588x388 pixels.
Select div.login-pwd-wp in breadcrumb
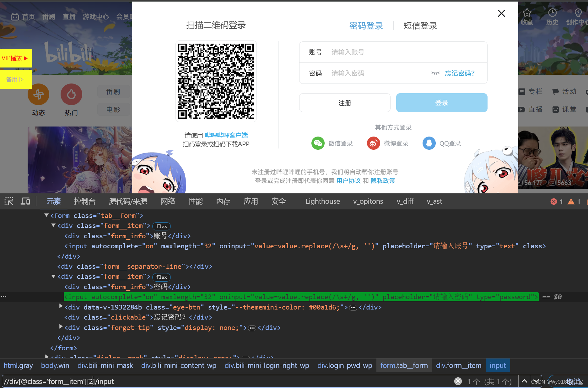(x=345, y=365)
